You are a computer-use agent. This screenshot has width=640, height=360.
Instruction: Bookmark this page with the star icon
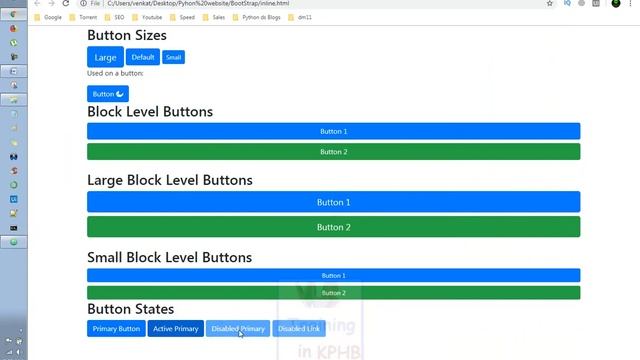coord(550,3)
